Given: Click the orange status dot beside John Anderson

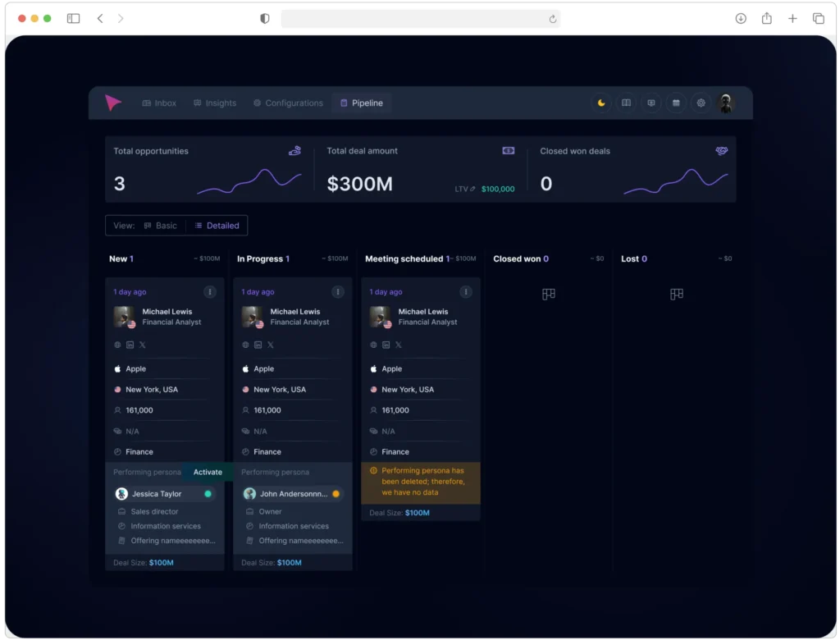Looking at the screenshot, I should (336, 494).
